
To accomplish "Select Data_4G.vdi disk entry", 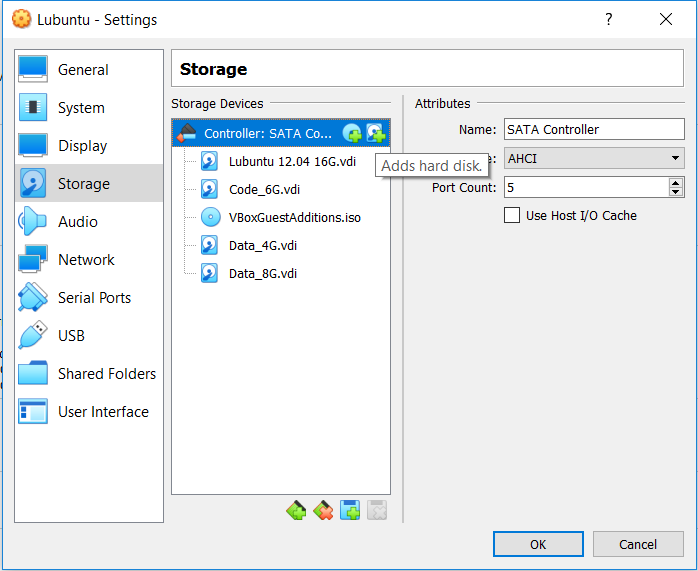I will coord(281,245).
